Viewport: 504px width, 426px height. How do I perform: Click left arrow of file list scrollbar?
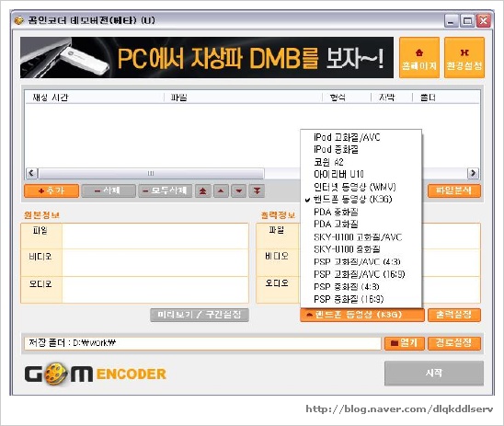(x=31, y=173)
